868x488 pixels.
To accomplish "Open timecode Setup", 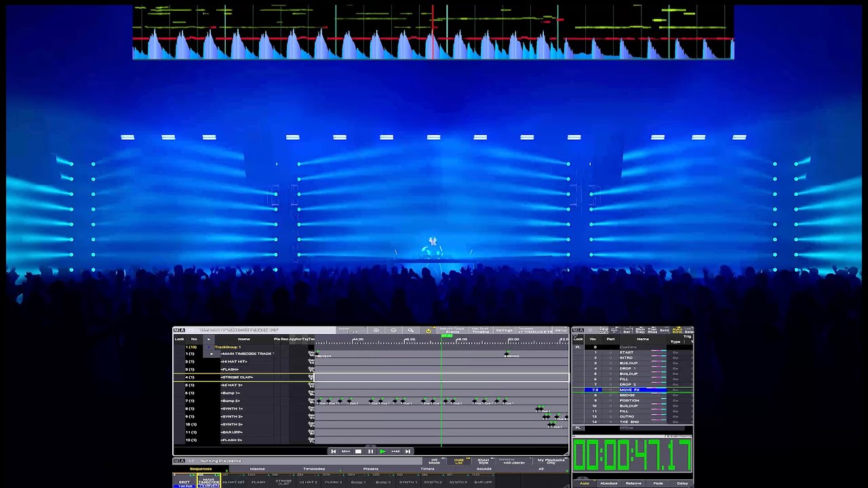I will coord(561,330).
